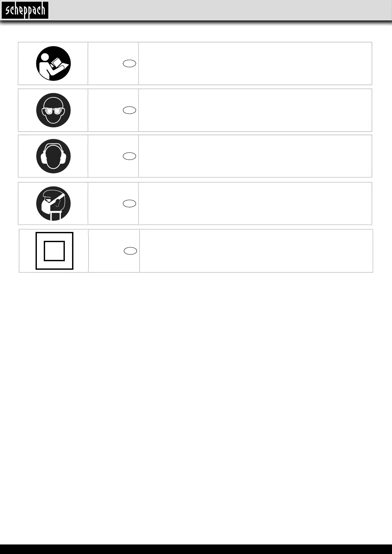Click the read instruction manual symbol
This screenshot has width=392, height=554.
point(53,63)
